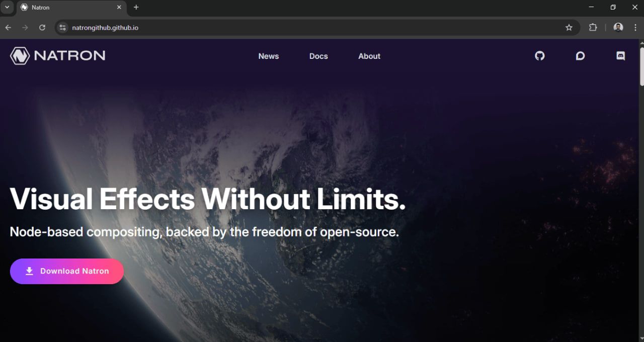
Task: Bookmark this page with the star icon
Action: click(x=569, y=28)
